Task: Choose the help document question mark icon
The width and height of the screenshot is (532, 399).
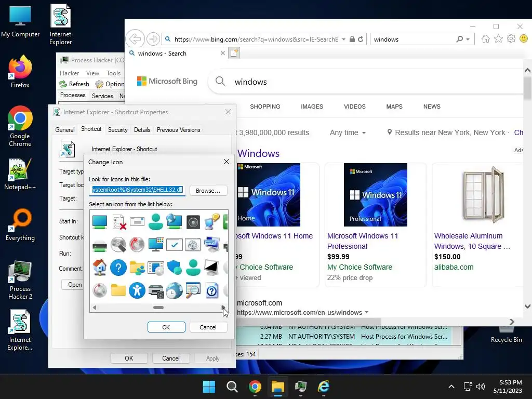Action: (x=212, y=290)
